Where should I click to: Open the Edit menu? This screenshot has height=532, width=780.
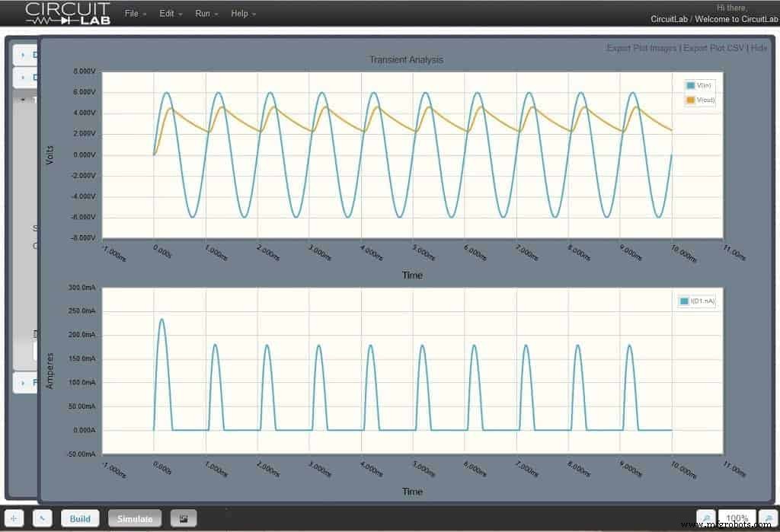tap(167, 13)
